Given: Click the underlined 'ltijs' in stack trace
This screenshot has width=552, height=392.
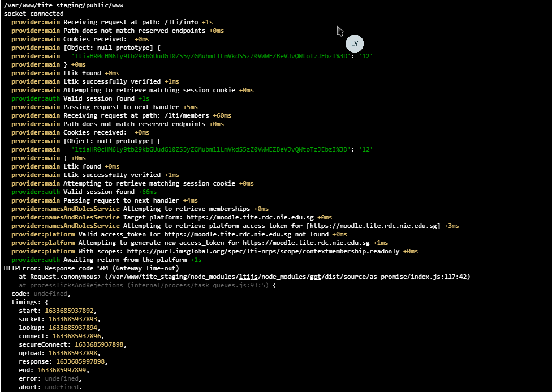Looking at the screenshot, I should pos(248,277).
